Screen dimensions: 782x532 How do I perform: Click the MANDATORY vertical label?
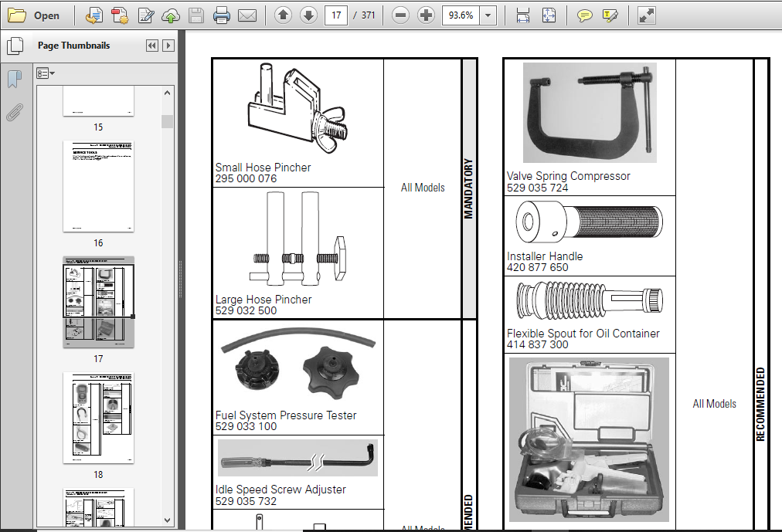pyautogui.click(x=468, y=189)
